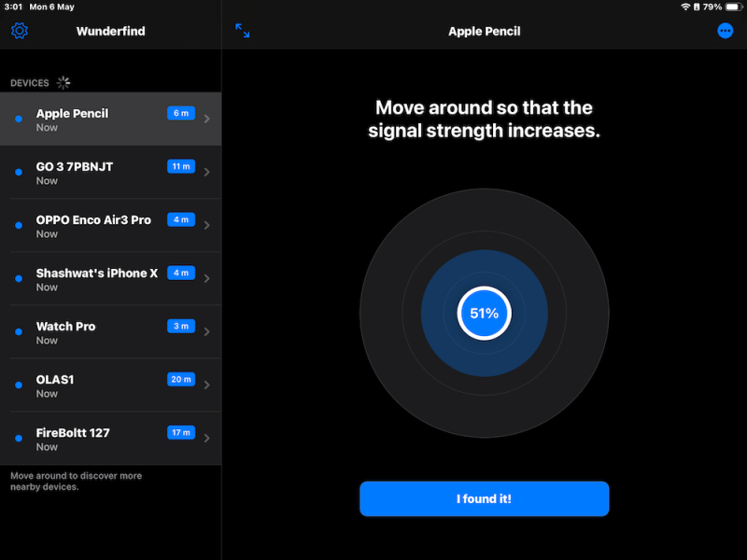Click the blue dot beside FireBoltt 127
This screenshot has width=747, height=560.
(19, 439)
